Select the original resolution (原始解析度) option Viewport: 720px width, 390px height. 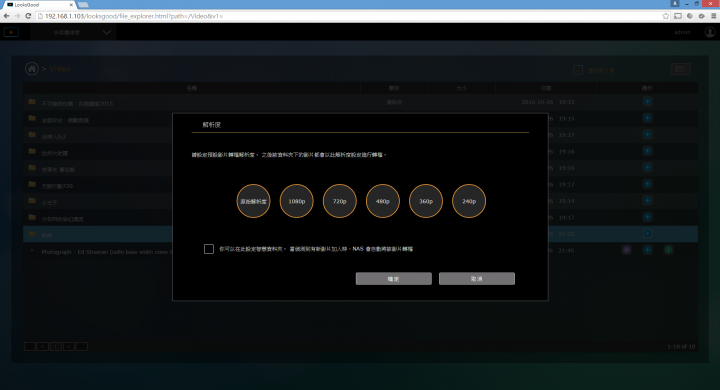coord(253,201)
